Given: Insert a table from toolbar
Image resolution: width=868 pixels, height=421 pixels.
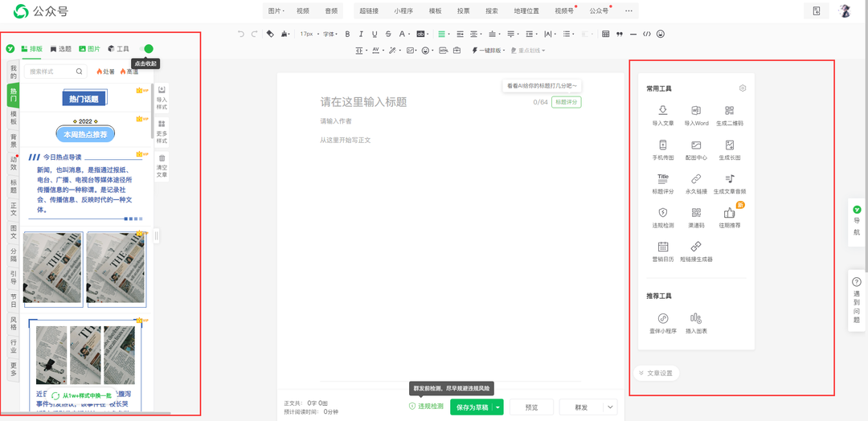Looking at the screenshot, I should click(x=606, y=34).
